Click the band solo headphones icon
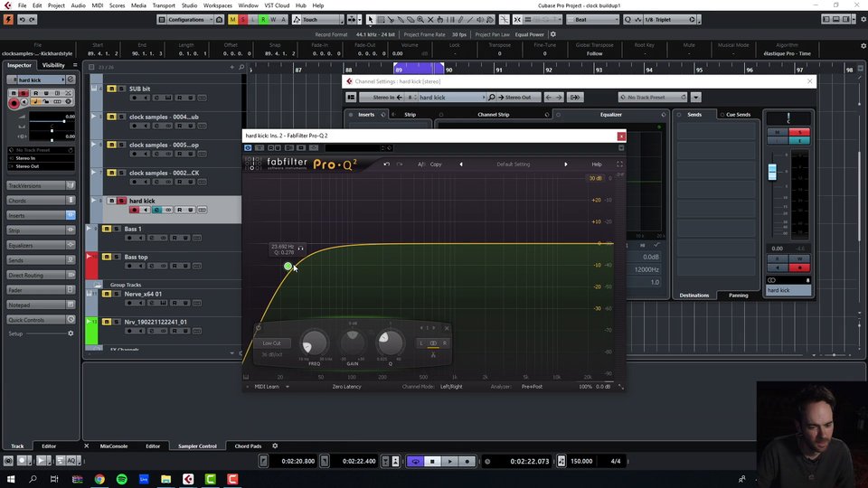 [x=300, y=248]
